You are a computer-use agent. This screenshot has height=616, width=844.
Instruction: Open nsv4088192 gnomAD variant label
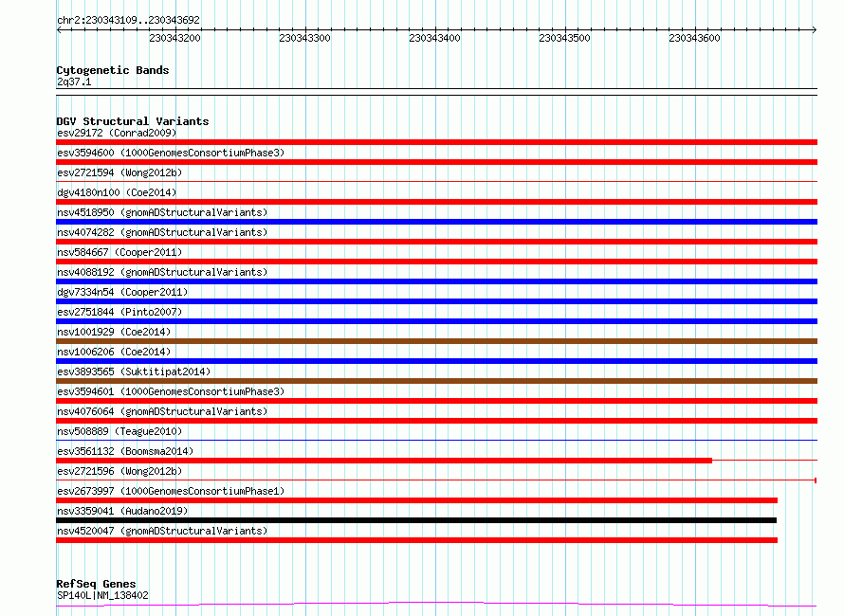click(x=162, y=272)
